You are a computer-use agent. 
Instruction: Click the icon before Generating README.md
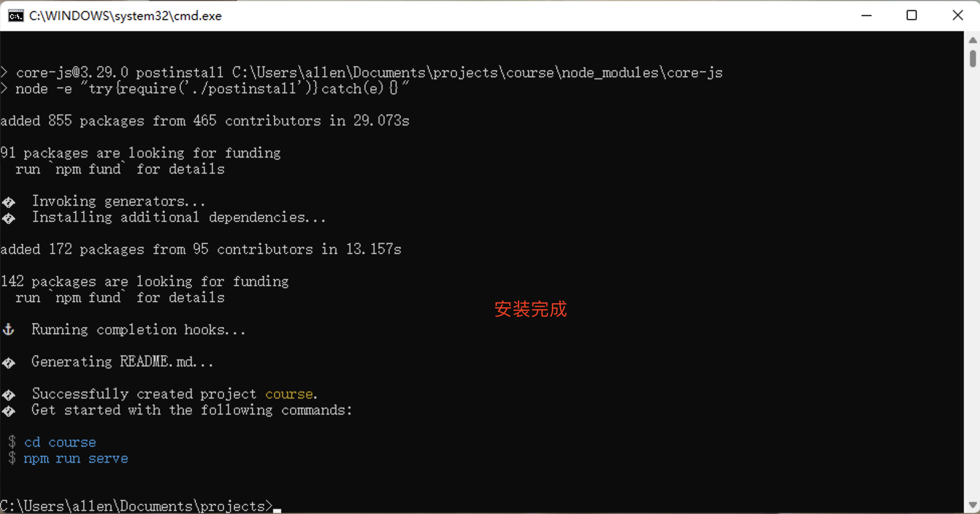click(9, 362)
